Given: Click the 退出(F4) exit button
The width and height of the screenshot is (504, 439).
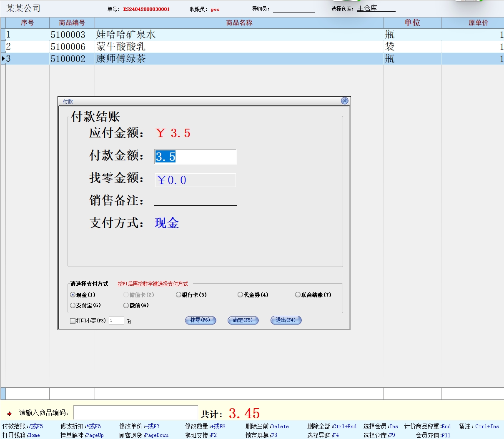Looking at the screenshot, I should pyautogui.click(x=286, y=320).
